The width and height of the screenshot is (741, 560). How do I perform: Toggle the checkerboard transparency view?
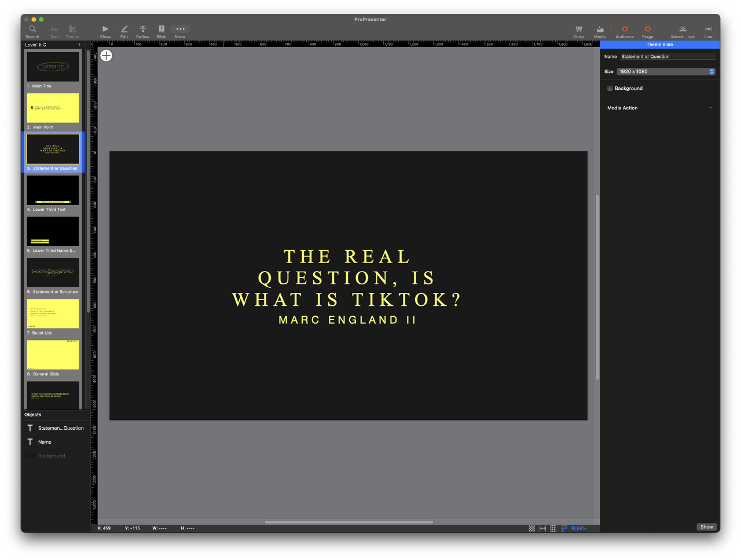(x=532, y=528)
